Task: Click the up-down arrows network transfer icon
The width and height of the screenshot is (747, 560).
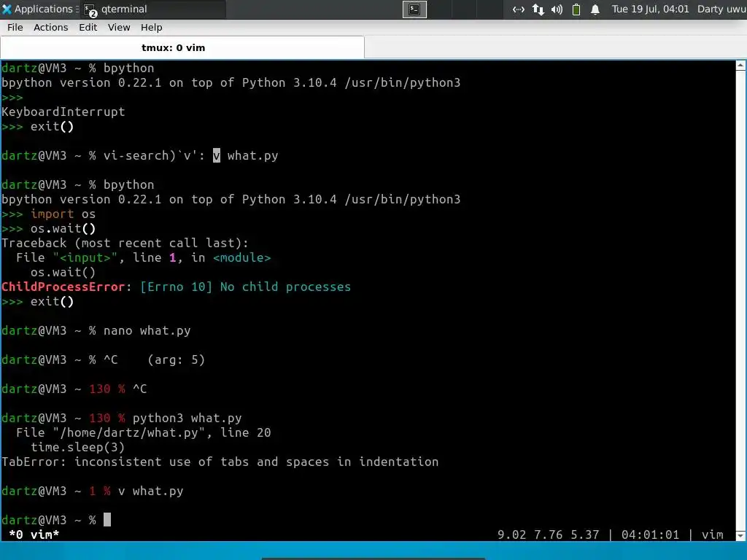Action: click(538, 9)
